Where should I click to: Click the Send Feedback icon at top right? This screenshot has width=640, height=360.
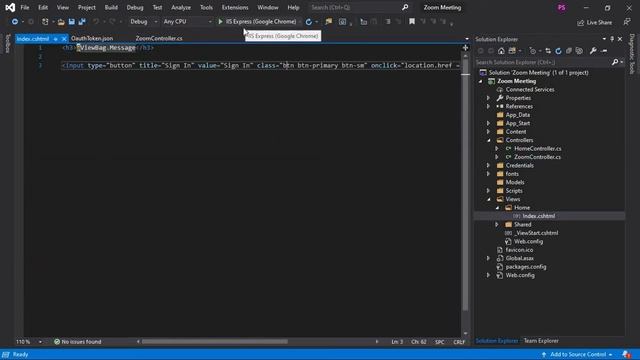[x=627, y=22]
